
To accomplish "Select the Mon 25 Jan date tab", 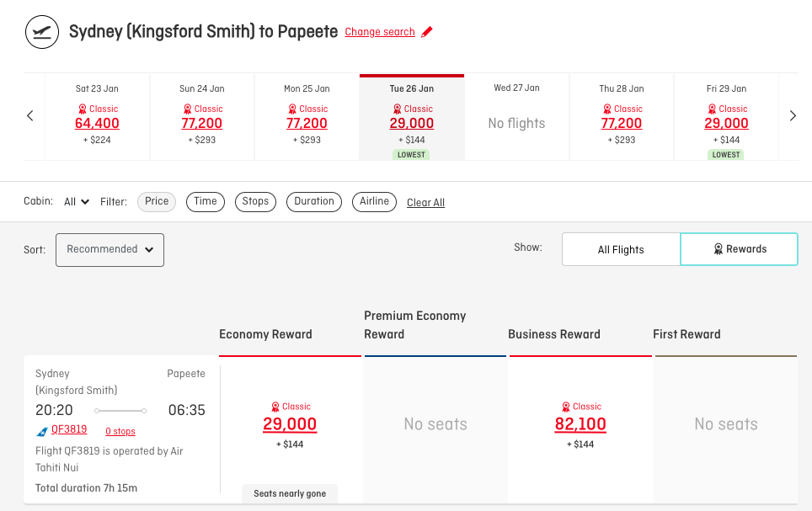I will [307, 117].
